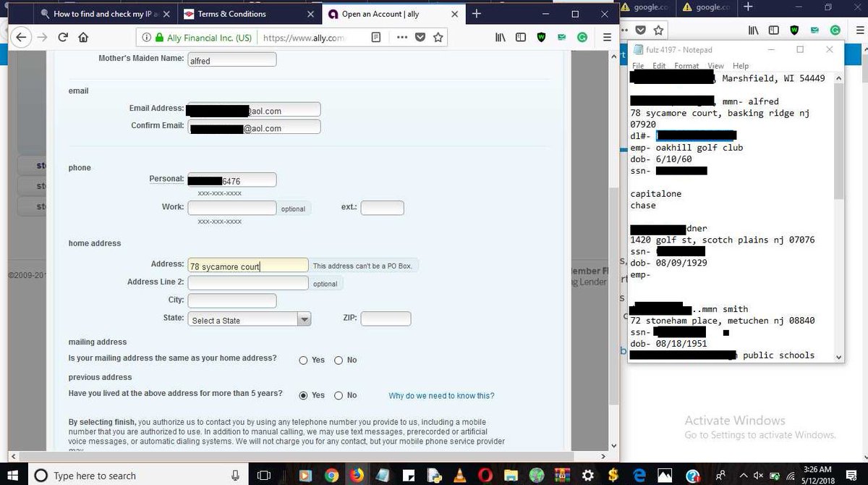Select Yes for mailing address same as home
The width and height of the screenshot is (868, 485).
[303, 360]
